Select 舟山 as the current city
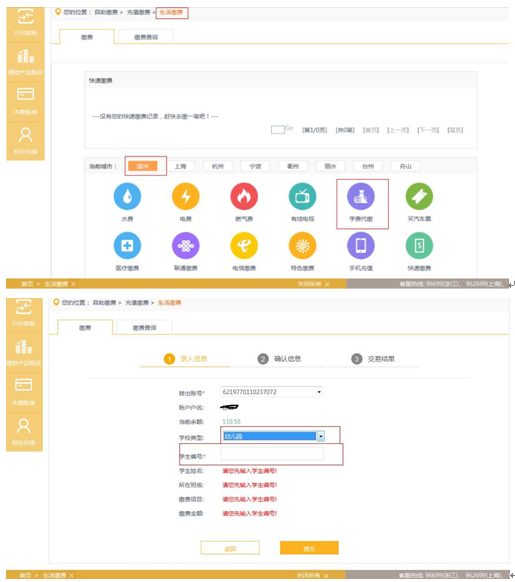Screen dimensions: 515x582 click(x=405, y=166)
